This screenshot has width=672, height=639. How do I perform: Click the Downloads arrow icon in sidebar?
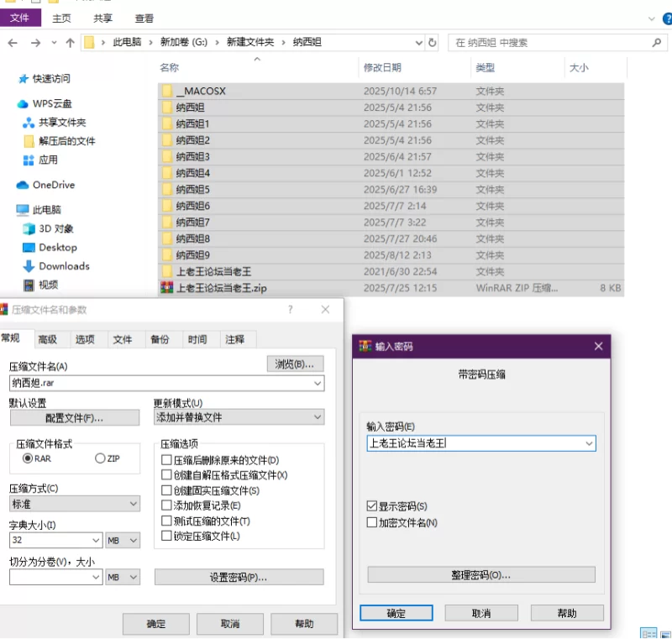click(x=29, y=266)
